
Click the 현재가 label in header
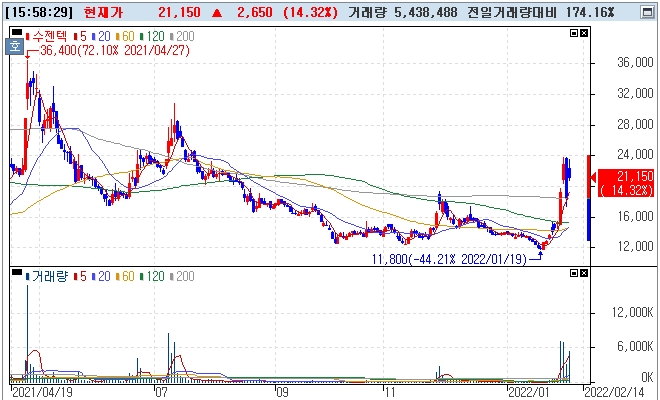pyautogui.click(x=104, y=12)
